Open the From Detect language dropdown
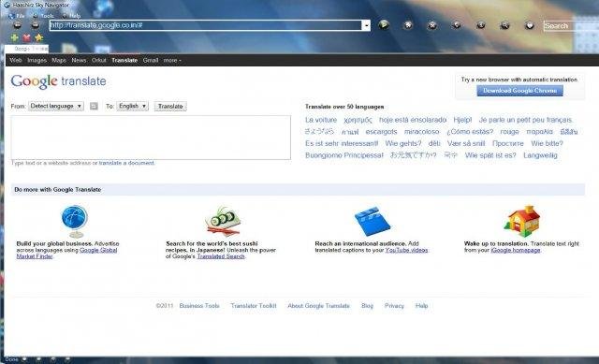This screenshot has height=364, width=599. [56, 106]
